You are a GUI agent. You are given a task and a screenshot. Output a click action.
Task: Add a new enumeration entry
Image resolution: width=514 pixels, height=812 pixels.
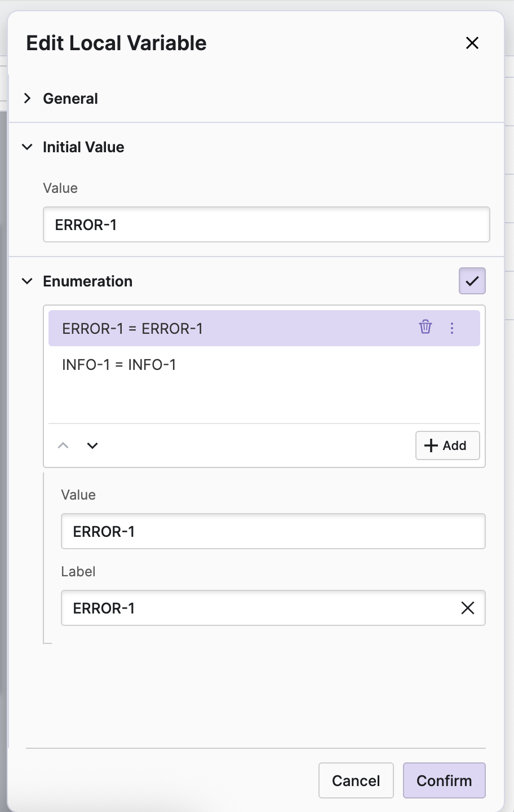tap(447, 445)
